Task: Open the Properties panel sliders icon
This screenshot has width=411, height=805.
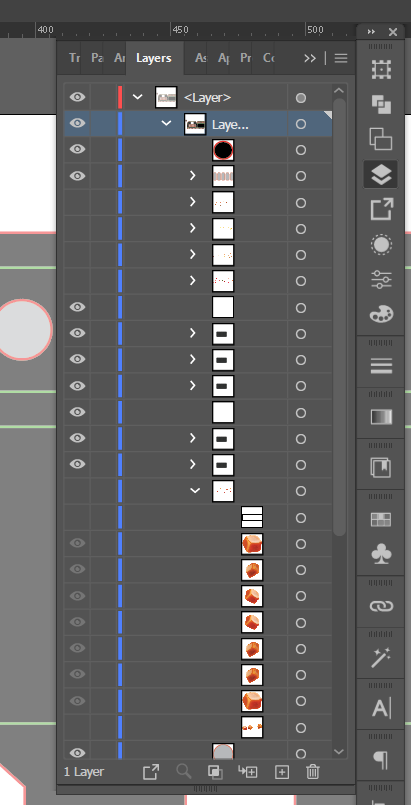Action: click(x=381, y=279)
